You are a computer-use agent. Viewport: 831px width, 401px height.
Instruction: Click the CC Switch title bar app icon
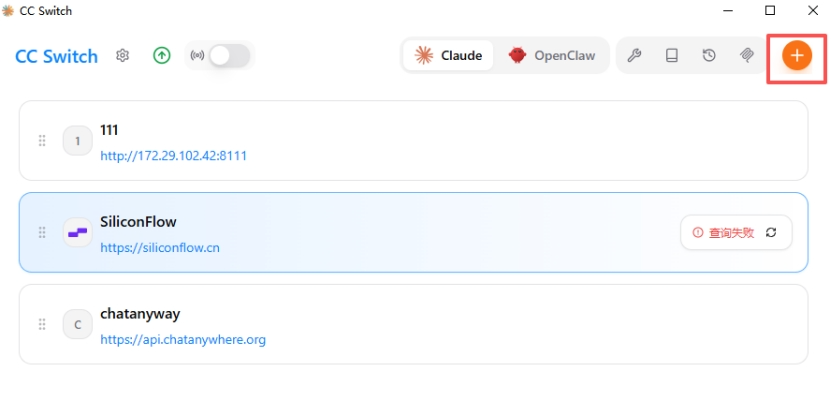[8, 11]
